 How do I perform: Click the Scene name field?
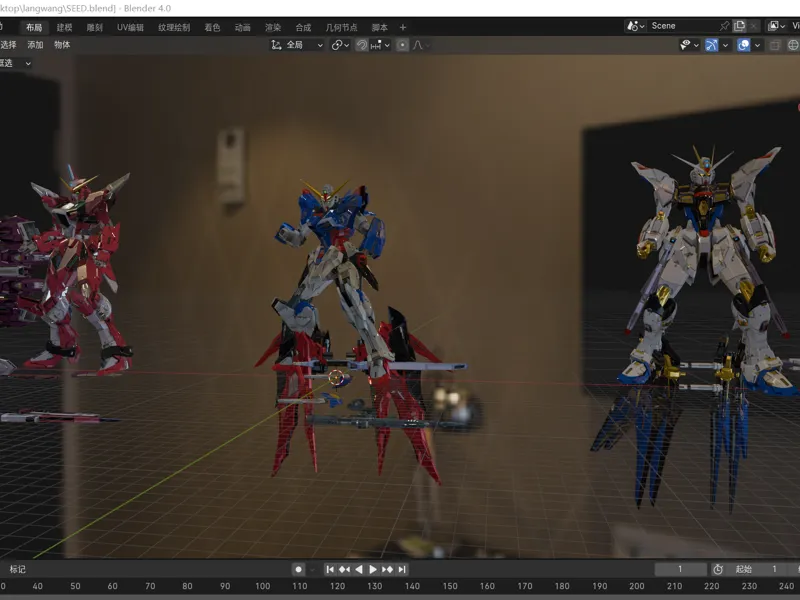click(682, 26)
